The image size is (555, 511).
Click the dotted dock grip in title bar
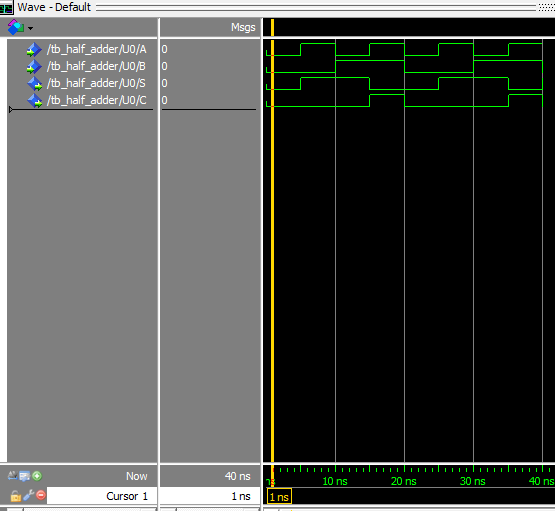(x=546, y=7)
